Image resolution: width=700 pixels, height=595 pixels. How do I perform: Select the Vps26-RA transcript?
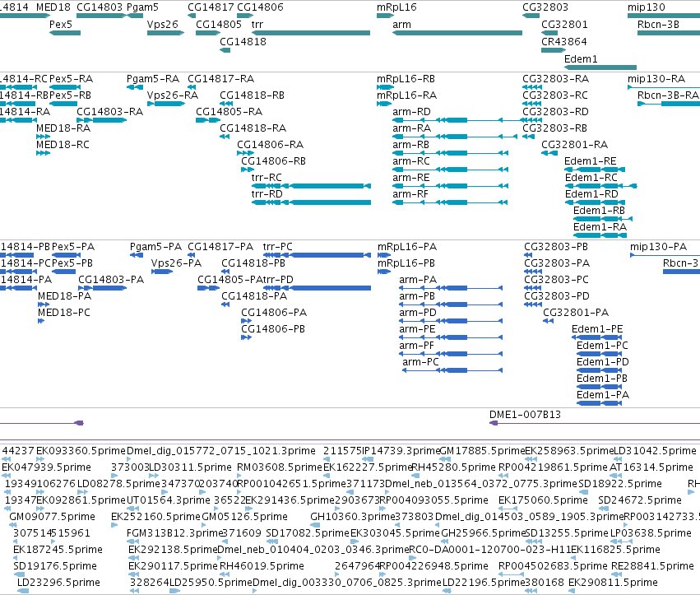click(x=165, y=104)
